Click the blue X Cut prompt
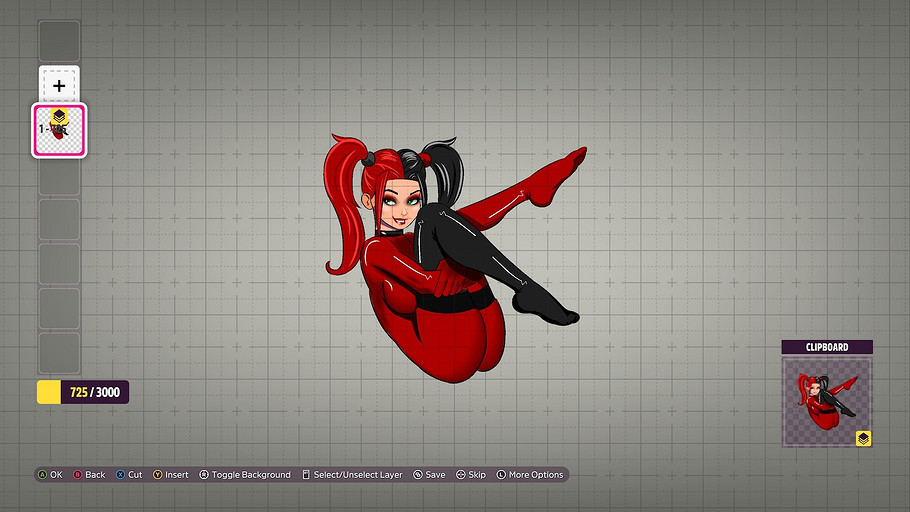The image size is (910, 512). point(128,475)
